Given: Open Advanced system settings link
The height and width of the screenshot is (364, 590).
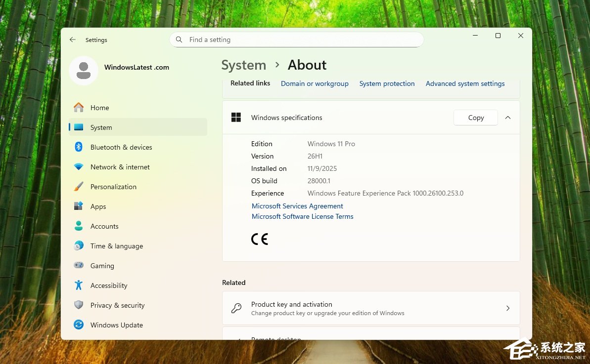Looking at the screenshot, I should coord(465,83).
